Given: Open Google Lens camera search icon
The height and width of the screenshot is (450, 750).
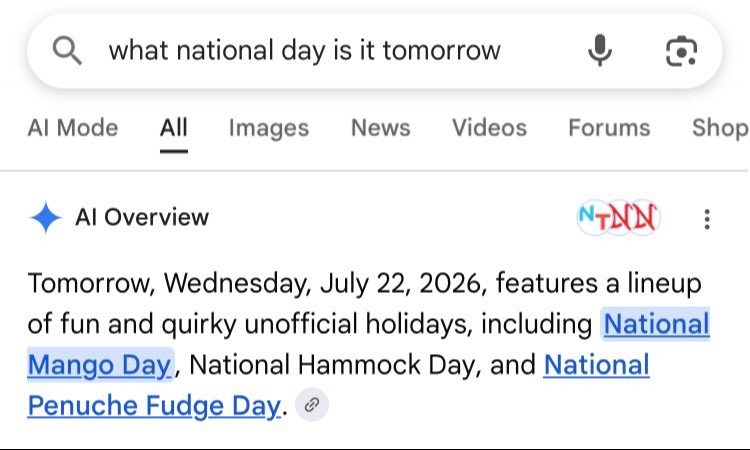Looking at the screenshot, I should point(681,51).
